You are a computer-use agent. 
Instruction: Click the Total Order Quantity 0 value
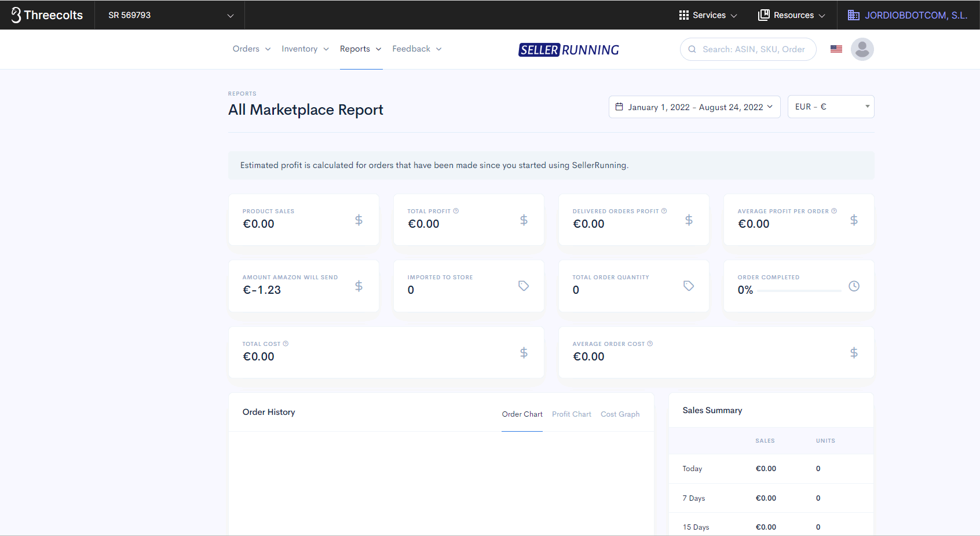[x=576, y=290]
